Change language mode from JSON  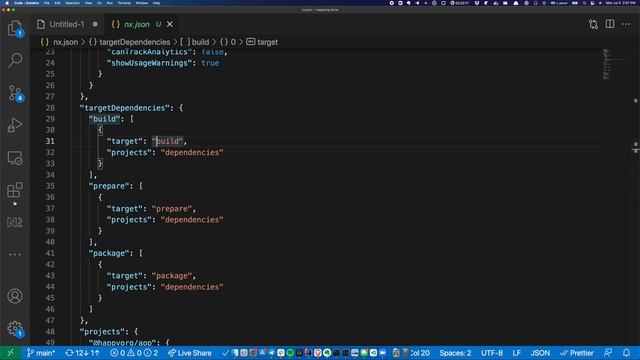point(540,353)
